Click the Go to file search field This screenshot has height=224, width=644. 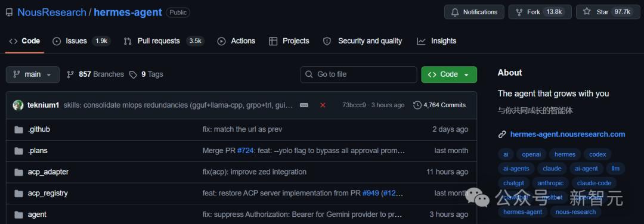(x=358, y=74)
